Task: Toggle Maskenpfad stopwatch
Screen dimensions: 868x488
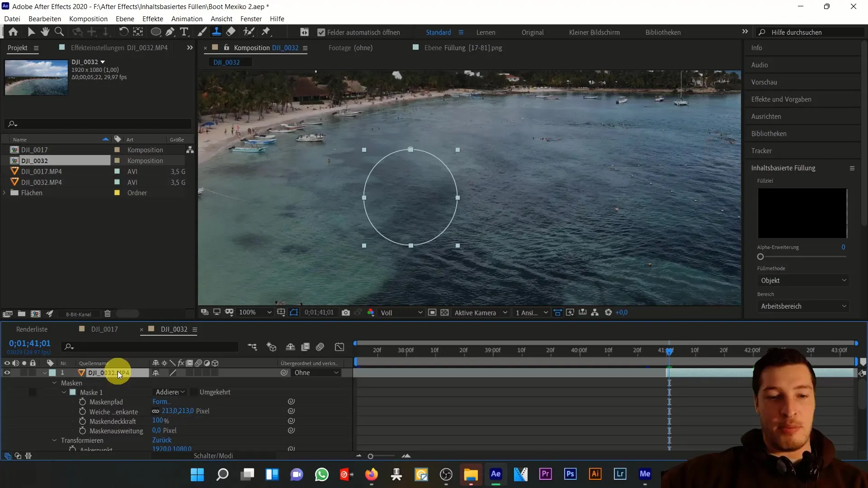Action: pyautogui.click(x=82, y=402)
